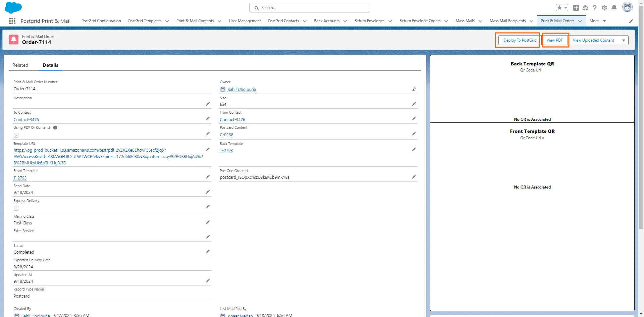Expand the PostGrid Templates nav dropdown

167,21
